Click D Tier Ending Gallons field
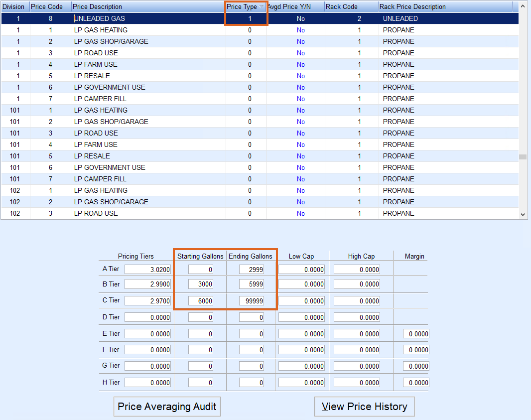Image resolution: width=531 pixels, height=420 pixels. (x=252, y=317)
